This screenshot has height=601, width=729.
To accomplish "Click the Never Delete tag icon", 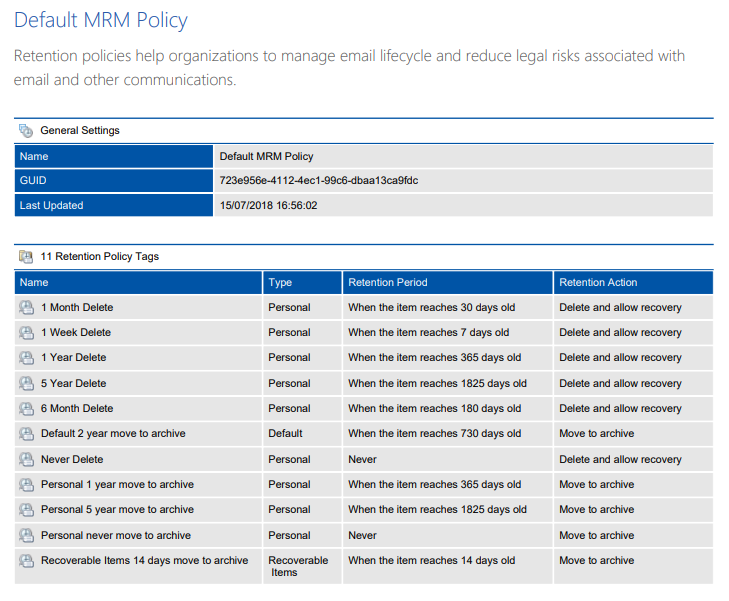I will coord(27,460).
